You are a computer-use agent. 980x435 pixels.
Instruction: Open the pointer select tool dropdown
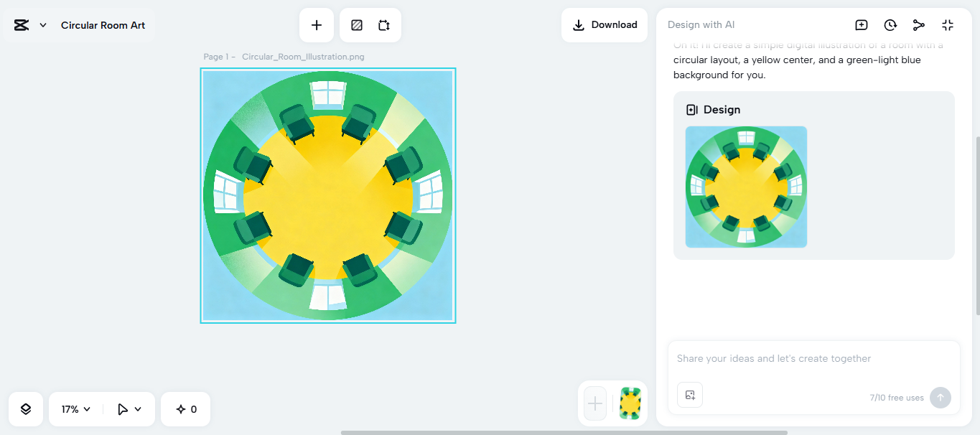click(129, 409)
